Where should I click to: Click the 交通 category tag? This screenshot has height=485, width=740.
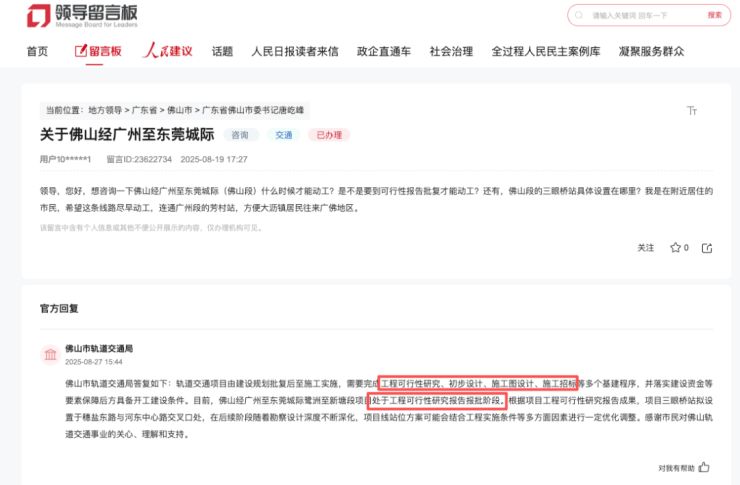click(284, 135)
